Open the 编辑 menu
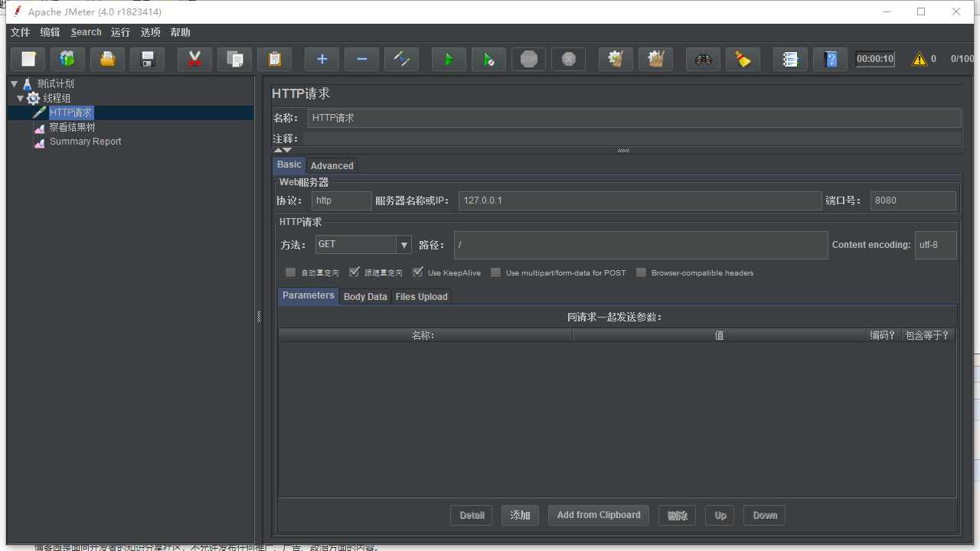The height and width of the screenshot is (551, 980). point(50,32)
